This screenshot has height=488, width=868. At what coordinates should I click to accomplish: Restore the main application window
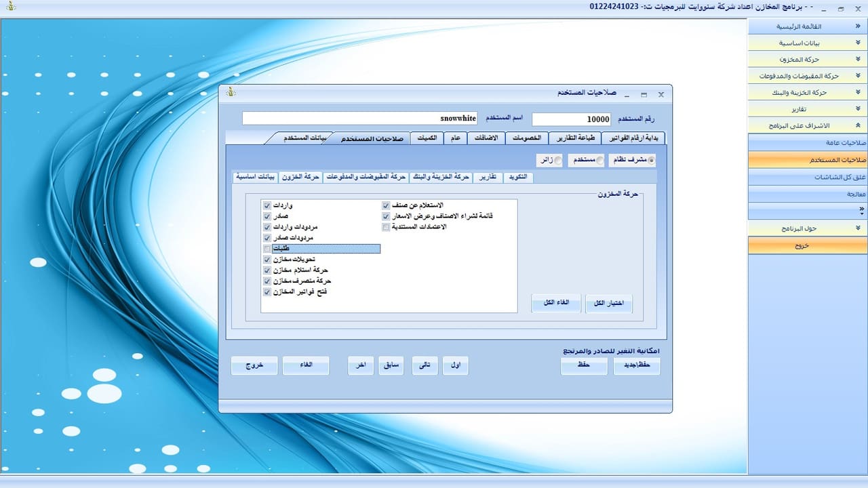[x=841, y=8]
